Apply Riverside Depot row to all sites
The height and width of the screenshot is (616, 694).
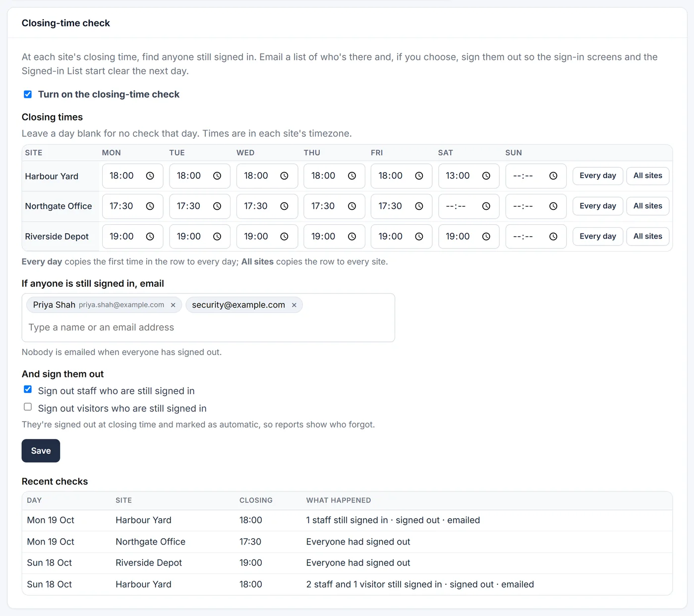[648, 237]
